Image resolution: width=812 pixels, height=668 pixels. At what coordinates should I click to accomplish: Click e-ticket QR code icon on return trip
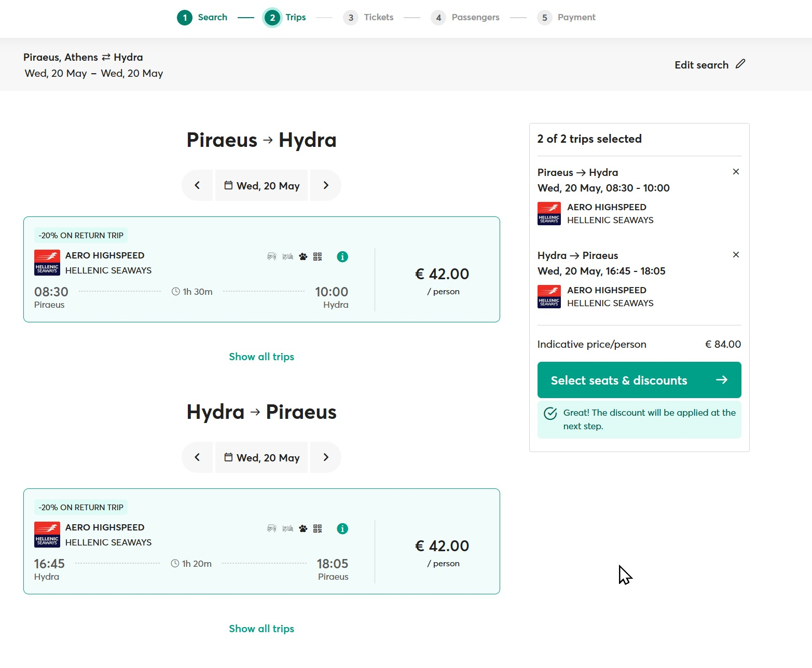click(x=318, y=528)
